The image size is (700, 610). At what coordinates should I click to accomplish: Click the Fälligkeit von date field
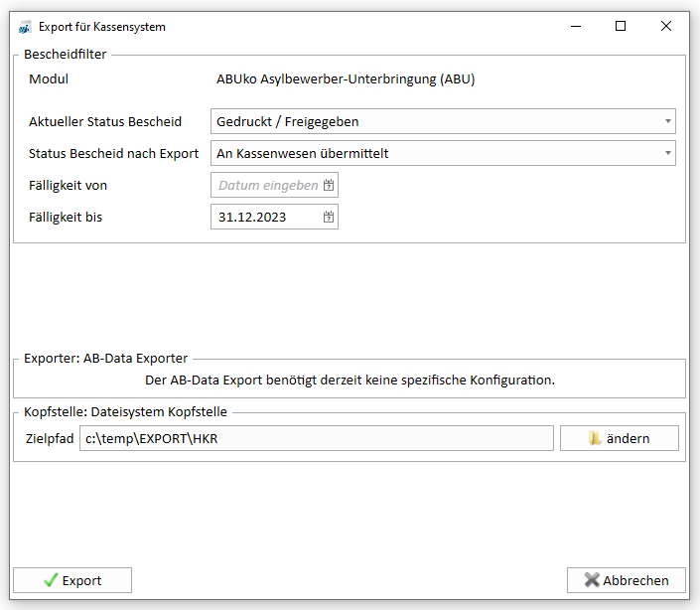coord(275,185)
